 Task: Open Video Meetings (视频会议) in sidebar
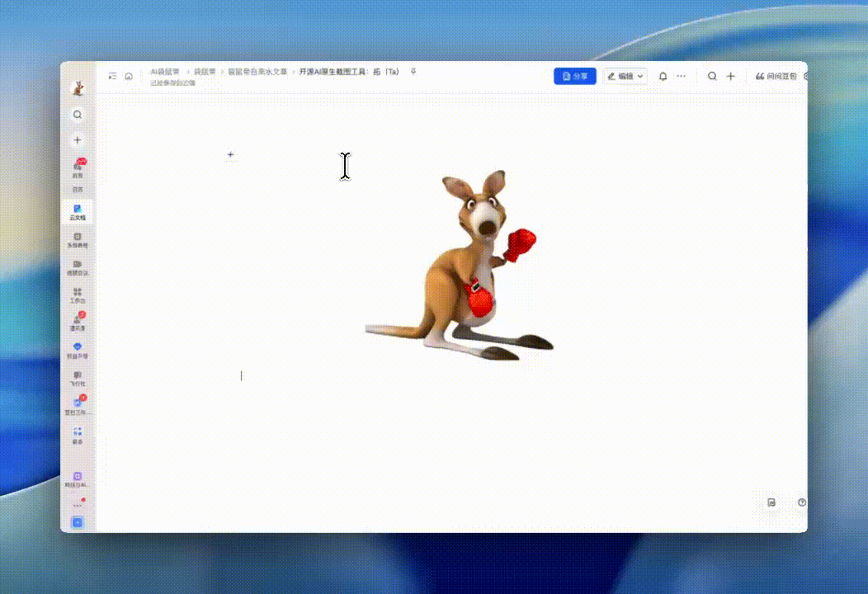coord(78,268)
